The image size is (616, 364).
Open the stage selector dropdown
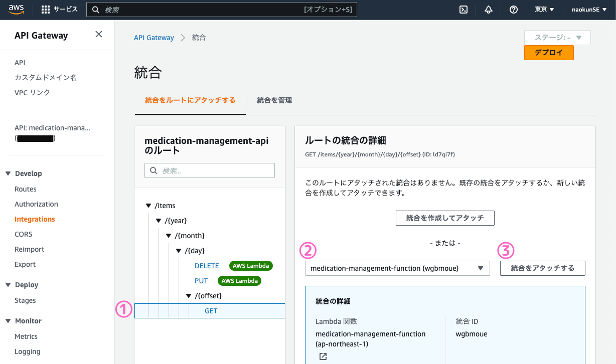pos(557,38)
